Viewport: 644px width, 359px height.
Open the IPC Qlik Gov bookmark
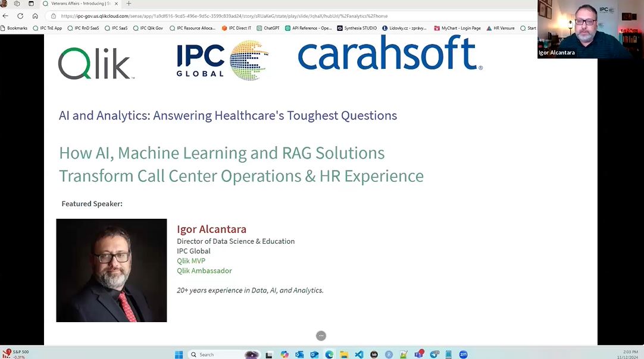tap(148, 28)
